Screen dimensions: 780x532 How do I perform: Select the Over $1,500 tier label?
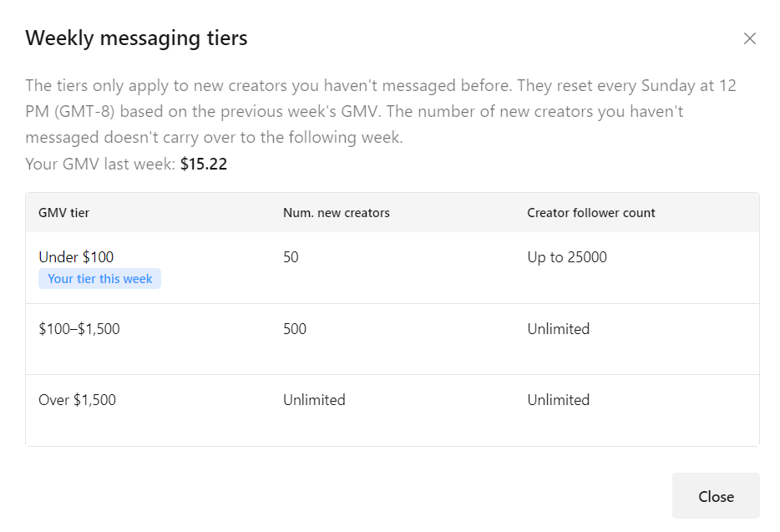click(78, 400)
